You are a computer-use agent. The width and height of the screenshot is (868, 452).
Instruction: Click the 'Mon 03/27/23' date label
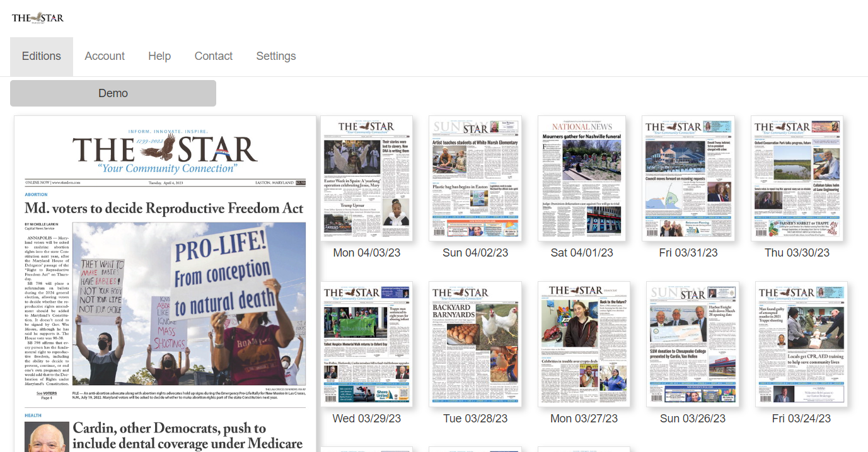pyautogui.click(x=584, y=419)
